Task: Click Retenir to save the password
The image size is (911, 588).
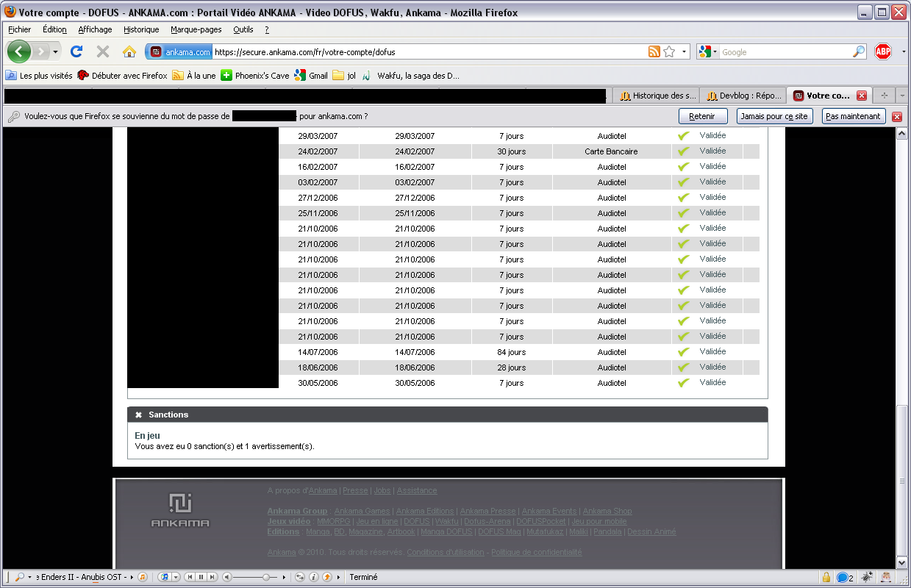Action: tap(703, 116)
